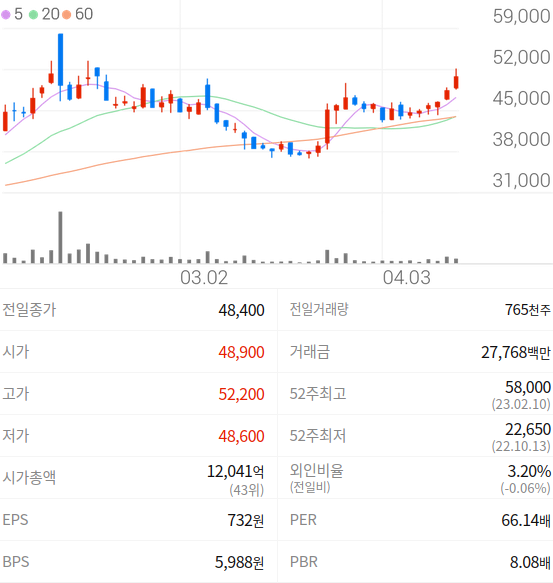Click the 전일거래량 label
553x583 pixels.
(x=319, y=309)
